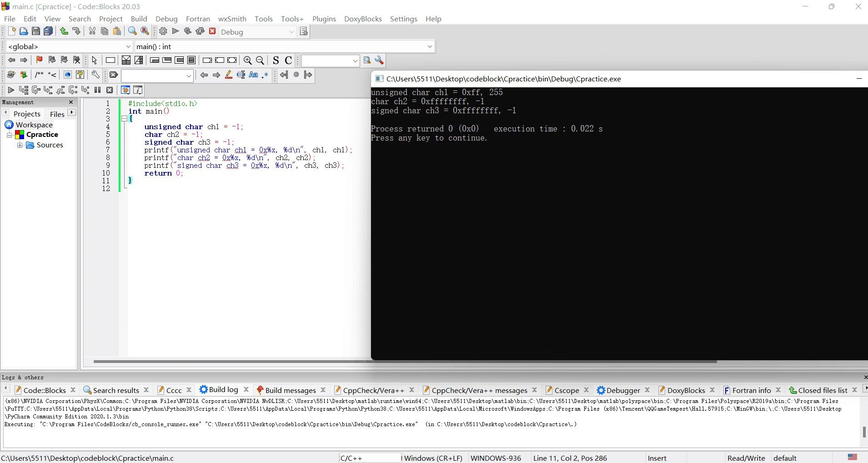This screenshot has width=868, height=463.
Task: Run the program with green play icon
Action: (x=176, y=31)
